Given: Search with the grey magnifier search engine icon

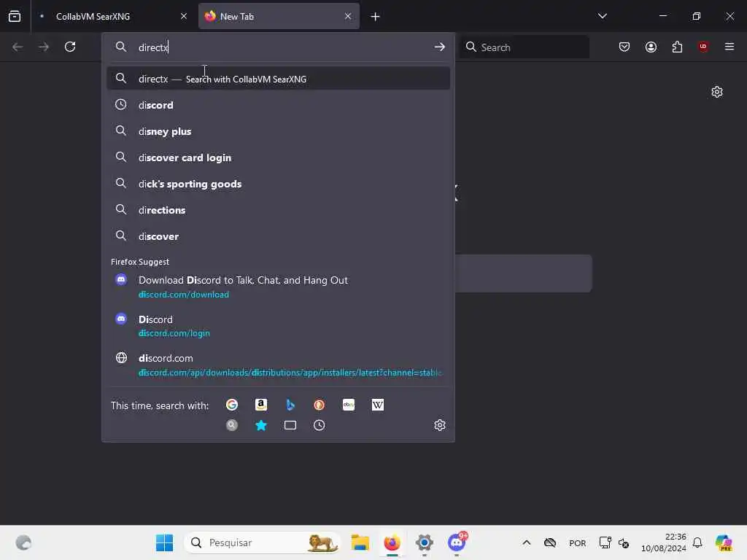Looking at the screenshot, I should 232,425.
